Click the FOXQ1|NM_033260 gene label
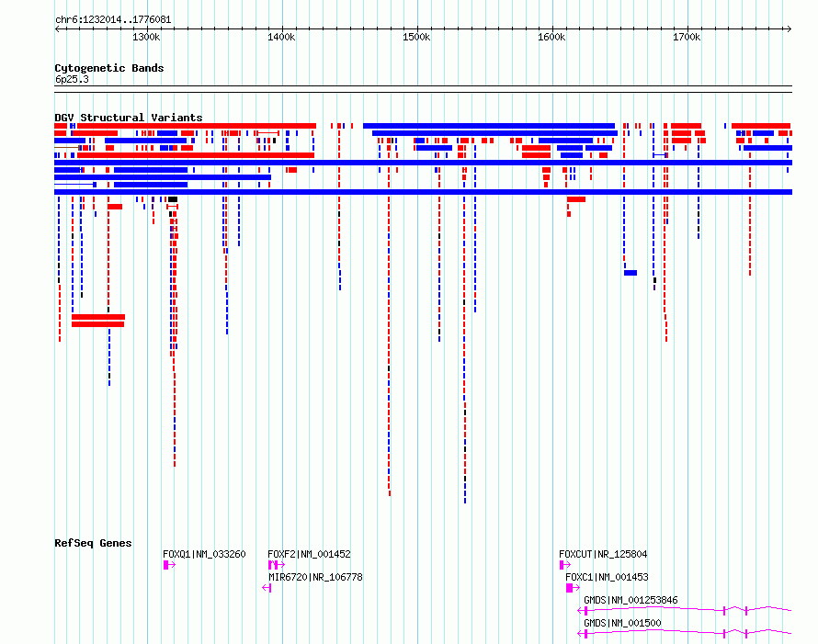 pos(204,554)
